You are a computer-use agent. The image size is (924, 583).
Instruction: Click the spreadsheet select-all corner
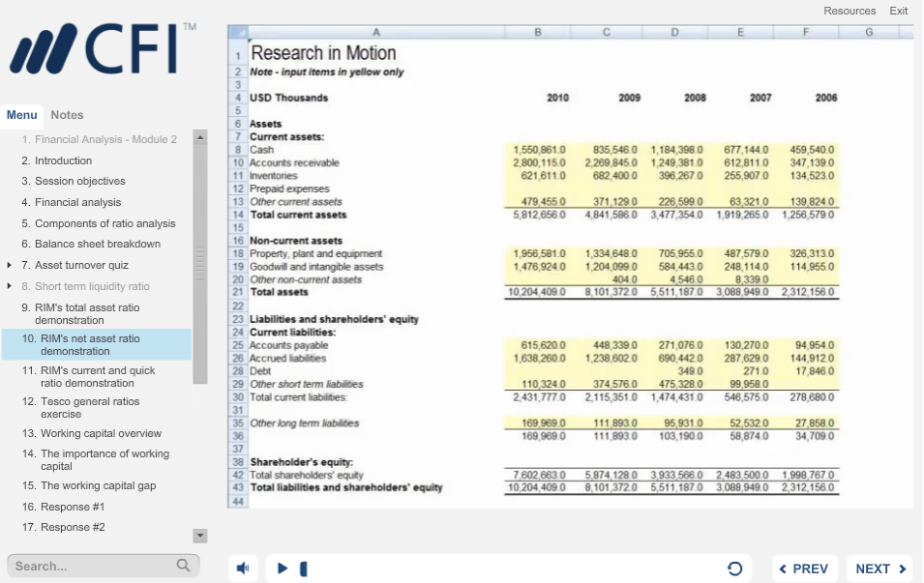pyautogui.click(x=237, y=32)
